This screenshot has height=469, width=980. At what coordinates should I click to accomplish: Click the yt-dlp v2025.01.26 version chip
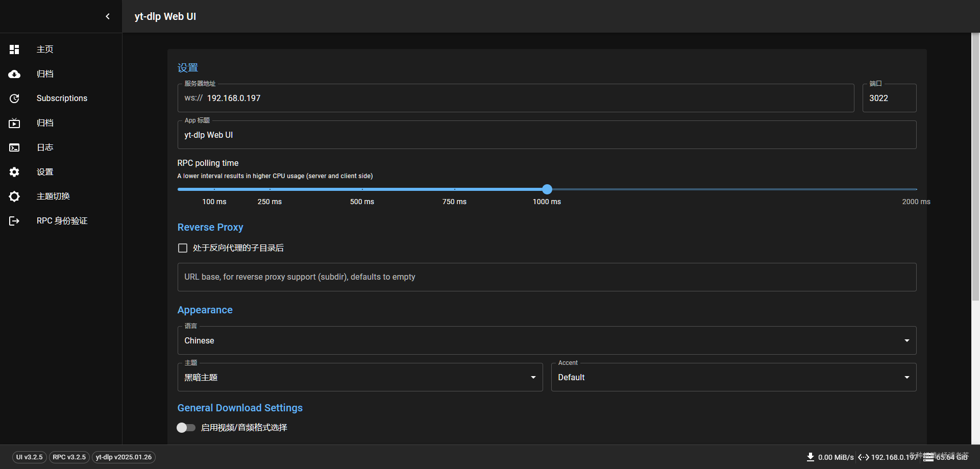(124, 457)
